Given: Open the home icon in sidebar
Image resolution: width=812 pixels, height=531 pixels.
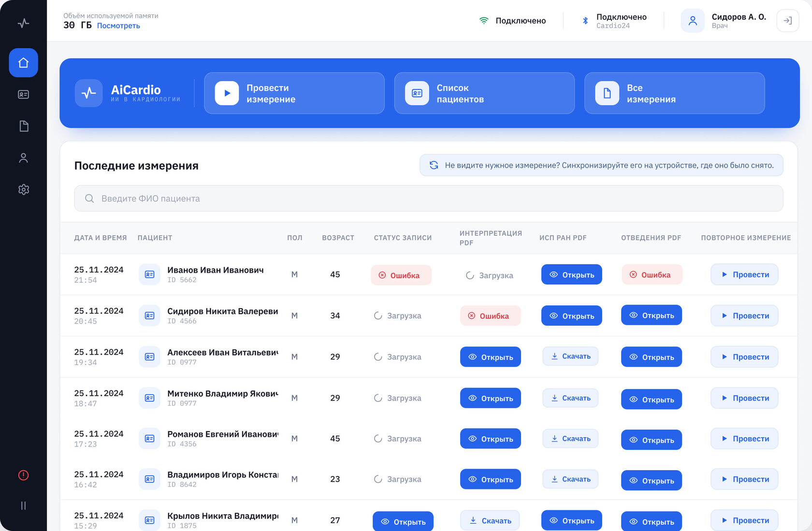Looking at the screenshot, I should 23,63.
